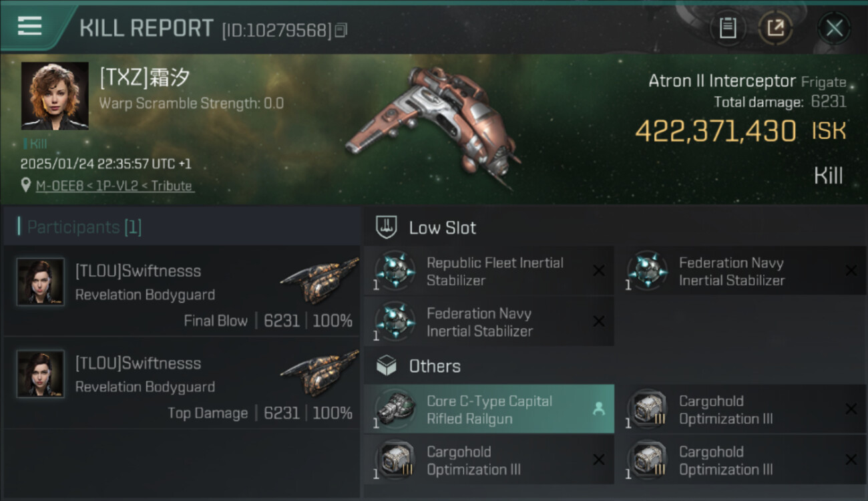This screenshot has height=501, width=868.
Task: Open the hamburger menu icon
Action: [x=30, y=27]
